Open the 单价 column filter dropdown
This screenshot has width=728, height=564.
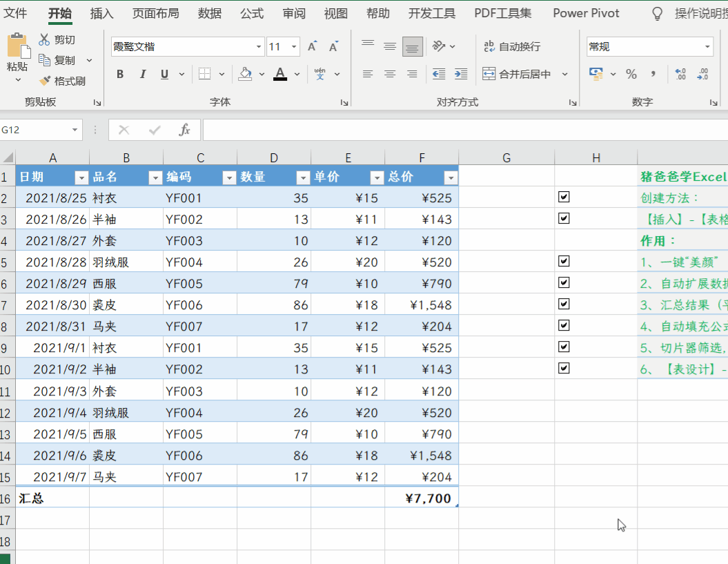tap(377, 177)
